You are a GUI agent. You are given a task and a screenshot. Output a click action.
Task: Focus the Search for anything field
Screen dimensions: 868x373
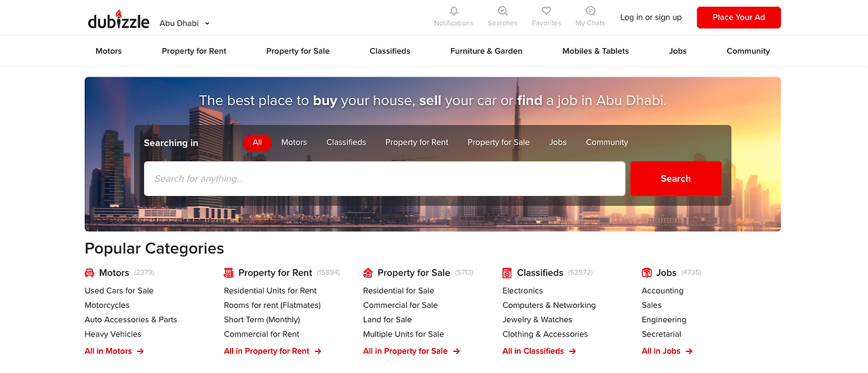[384, 178]
